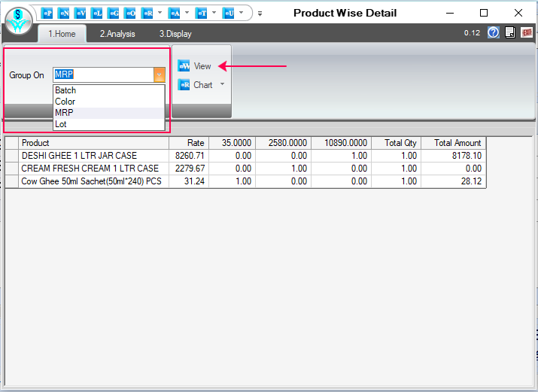Click the 35.0000 column header
This screenshot has height=392, width=538.
click(232, 143)
